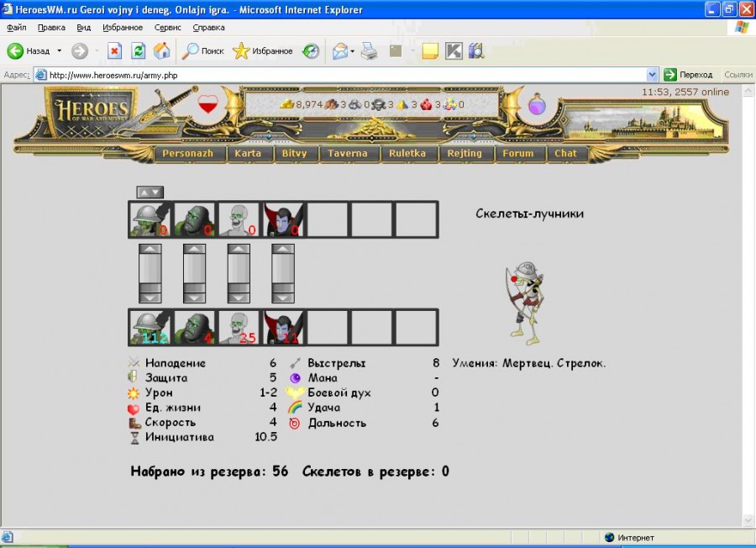Click up arrow of skeleton archer slider
756x548 pixels.
[150, 249]
